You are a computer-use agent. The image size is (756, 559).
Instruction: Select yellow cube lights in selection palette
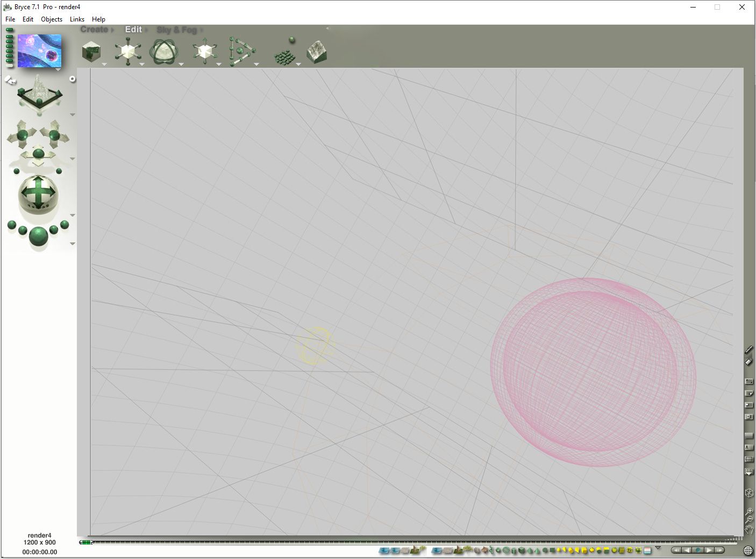tap(584, 550)
